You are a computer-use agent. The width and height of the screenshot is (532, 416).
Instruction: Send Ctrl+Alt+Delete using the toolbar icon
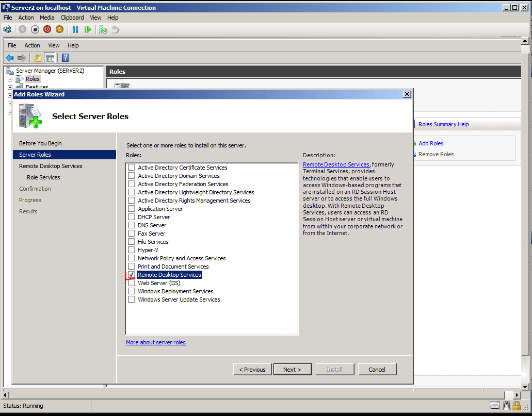pyautogui.click(x=7, y=29)
